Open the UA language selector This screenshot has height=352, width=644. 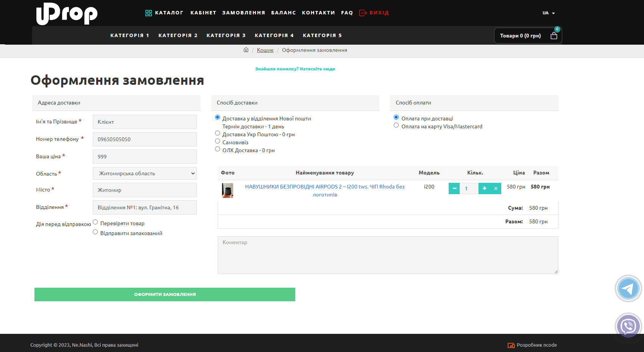point(548,13)
